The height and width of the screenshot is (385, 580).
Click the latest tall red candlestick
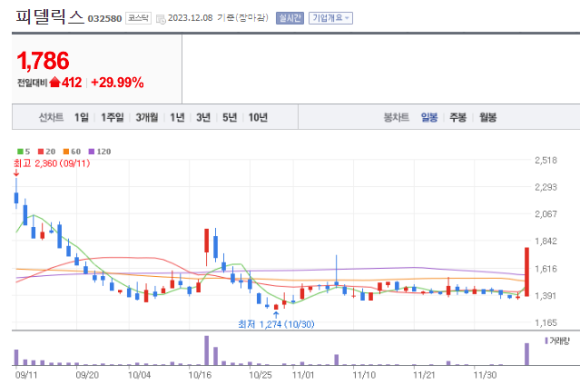click(527, 272)
